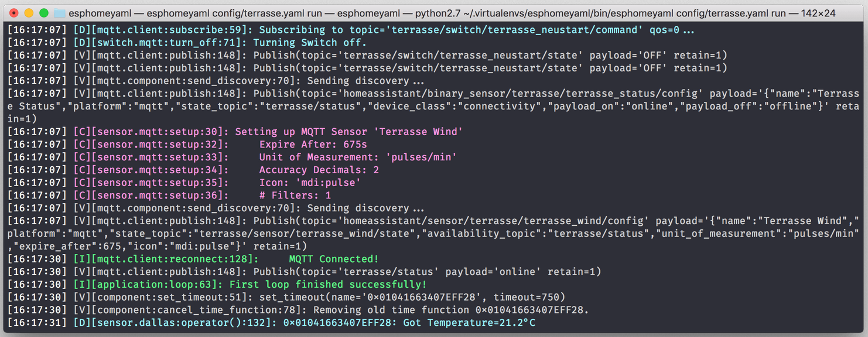Click 'Subscribing to topic' in the first line
This screenshot has height=337, width=868.
click(x=307, y=30)
